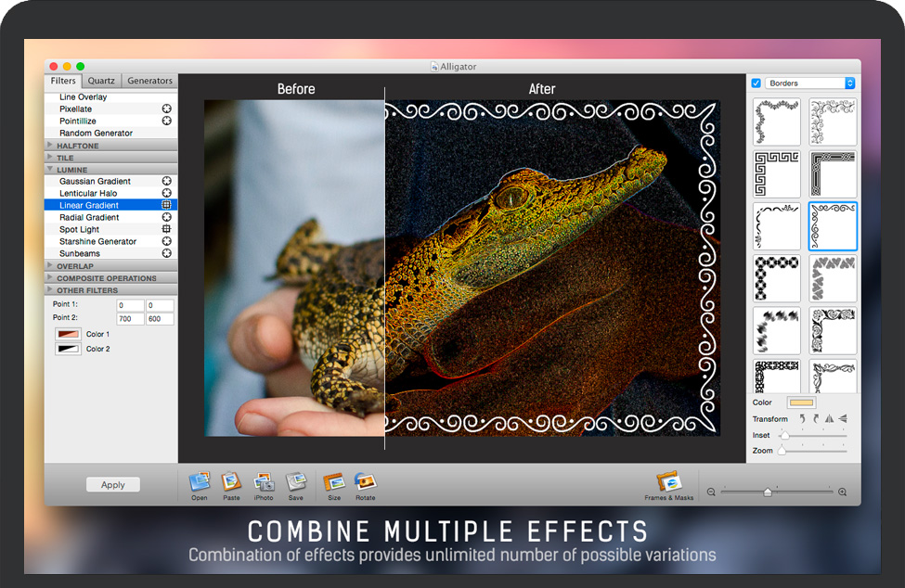Image resolution: width=905 pixels, height=588 pixels.
Task: Import an image from iPhoto
Action: (264, 481)
